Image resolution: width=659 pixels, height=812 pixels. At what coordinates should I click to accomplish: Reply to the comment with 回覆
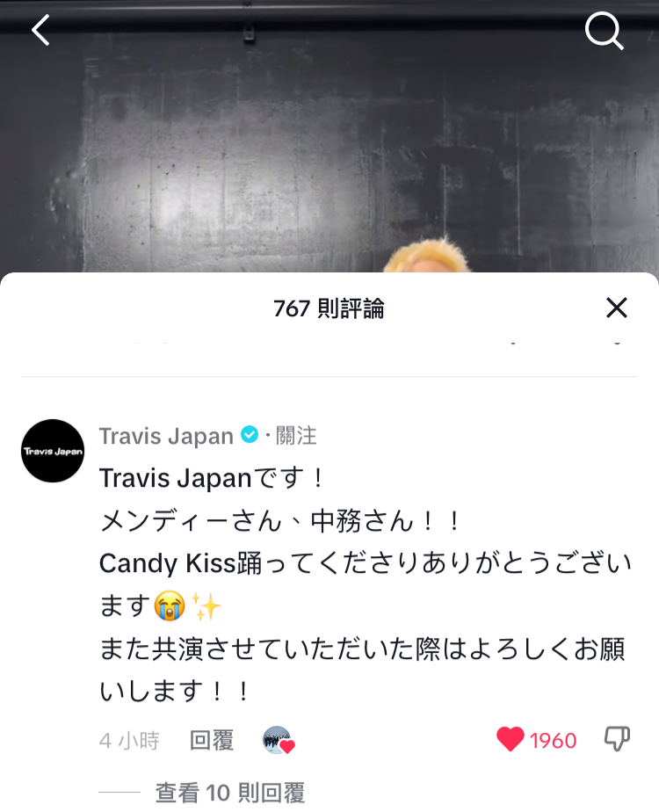pyautogui.click(x=212, y=740)
